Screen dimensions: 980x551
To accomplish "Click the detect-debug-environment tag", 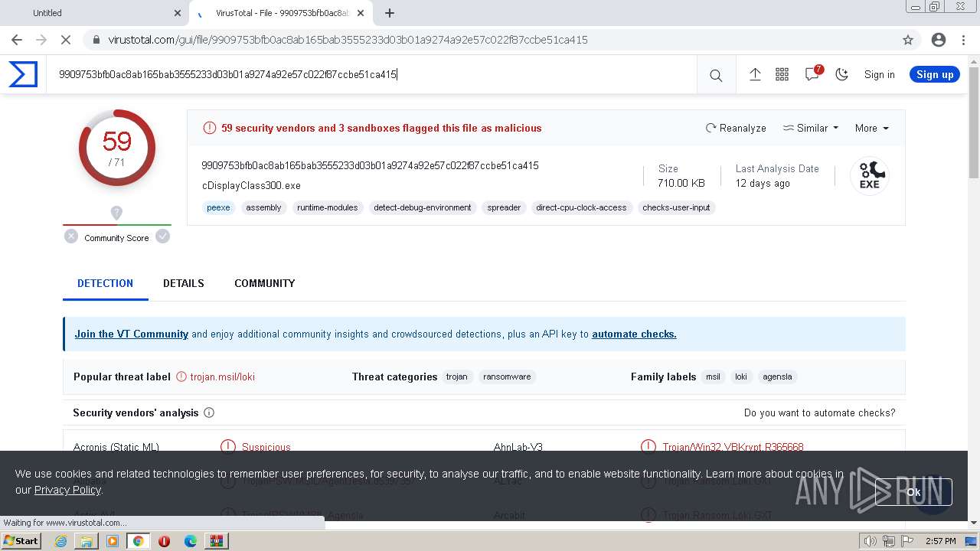I will [x=423, y=207].
